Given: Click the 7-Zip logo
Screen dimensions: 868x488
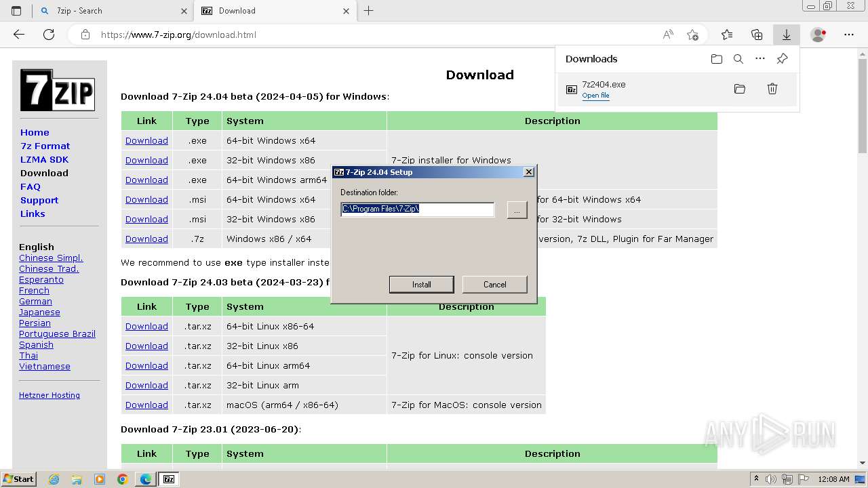Looking at the screenshot, I should [x=57, y=90].
